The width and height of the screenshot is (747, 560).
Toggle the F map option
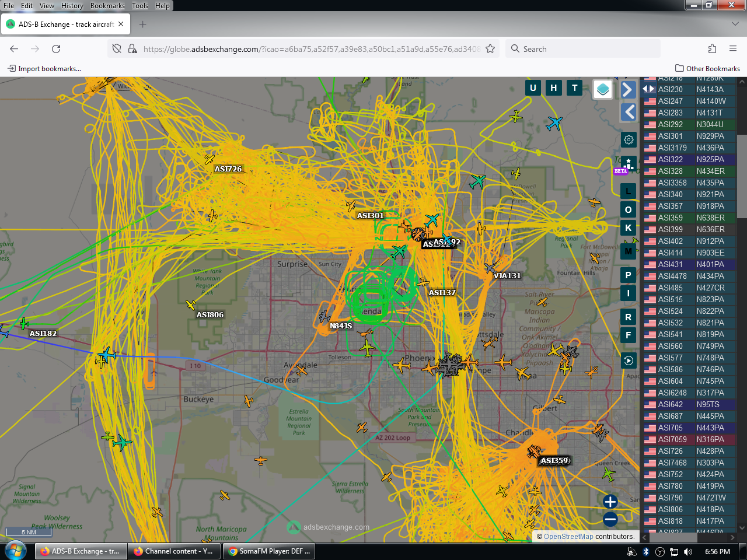coord(629,335)
